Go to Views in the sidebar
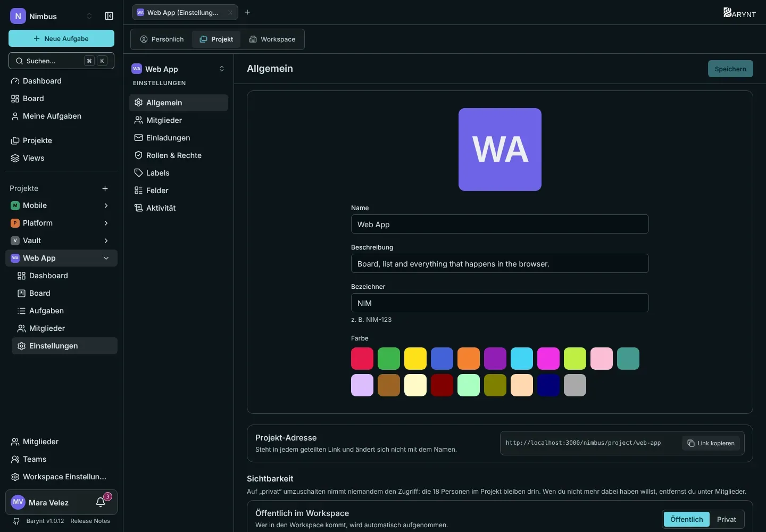Image resolution: width=766 pixels, height=532 pixels. click(x=61, y=158)
